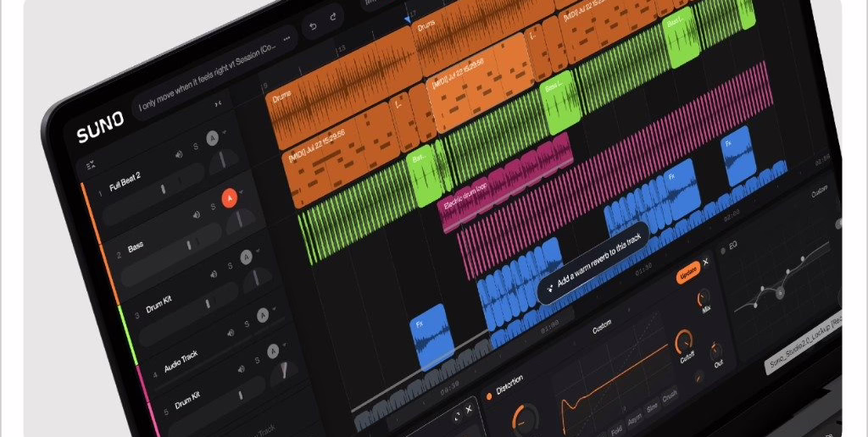Viewport: 868px width, 437px height.
Task: Click the SUNO logo
Action: tap(100, 128)
